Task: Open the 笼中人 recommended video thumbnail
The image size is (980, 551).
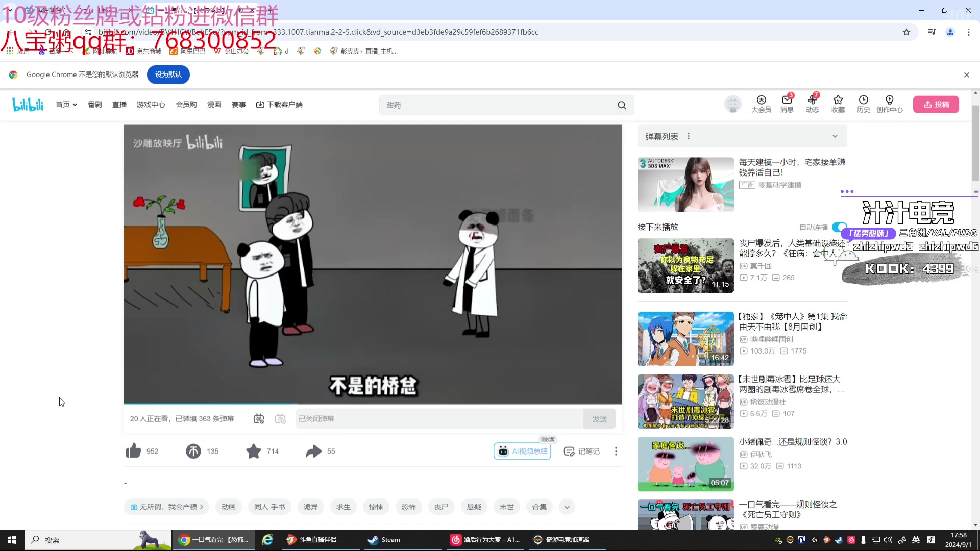Action: coord(685,339)
